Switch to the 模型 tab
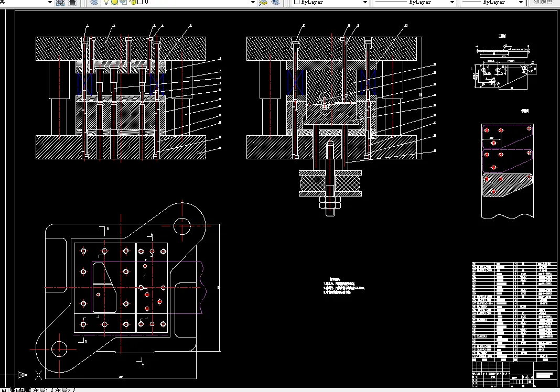Viewport: 560px width, 392px height. click(x=19, y=390)
